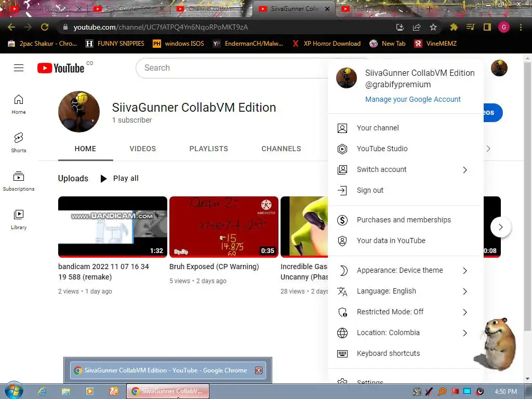Open Your data in YouTube
The image size is (532, 399).
[406, 241]
